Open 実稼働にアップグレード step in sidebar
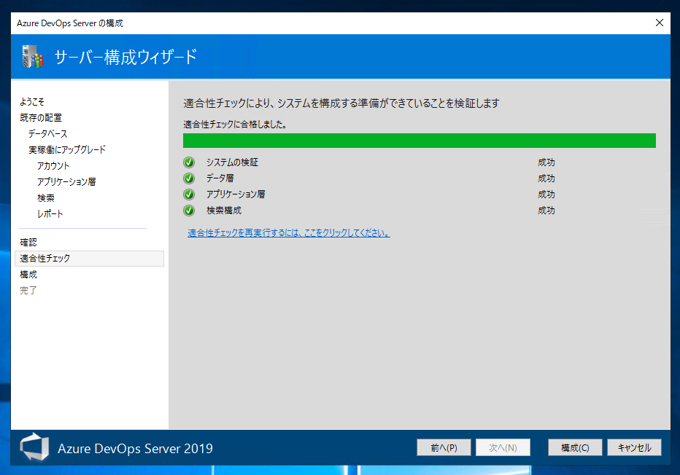The image size is (680, 475). click(67, 150)
